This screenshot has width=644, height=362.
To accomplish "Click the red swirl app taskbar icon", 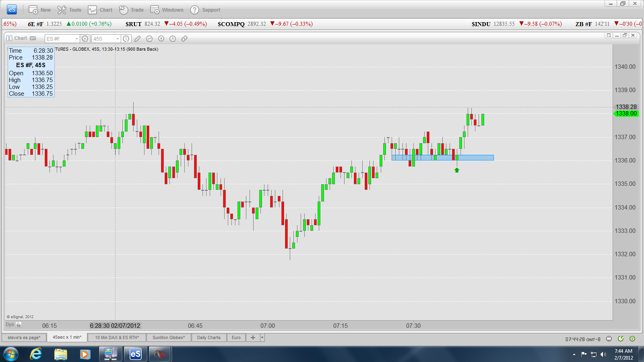I will 160,354.
